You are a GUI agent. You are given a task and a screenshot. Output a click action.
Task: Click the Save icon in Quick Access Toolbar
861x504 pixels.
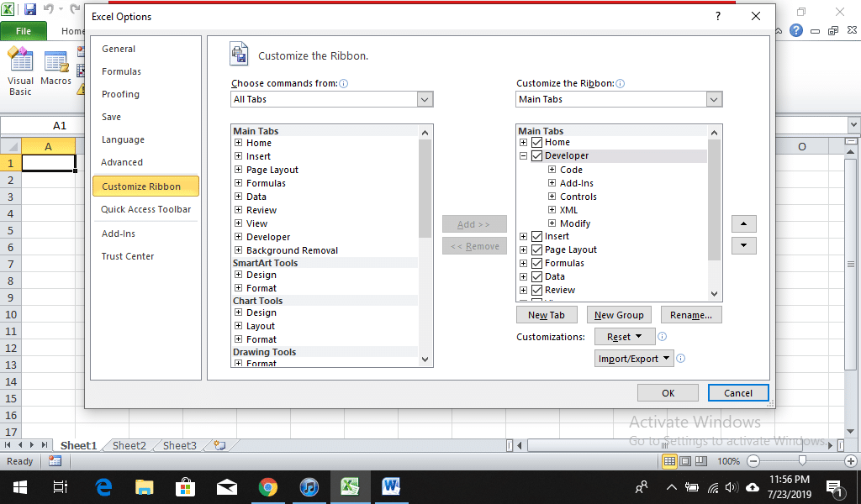click(29, 9)
